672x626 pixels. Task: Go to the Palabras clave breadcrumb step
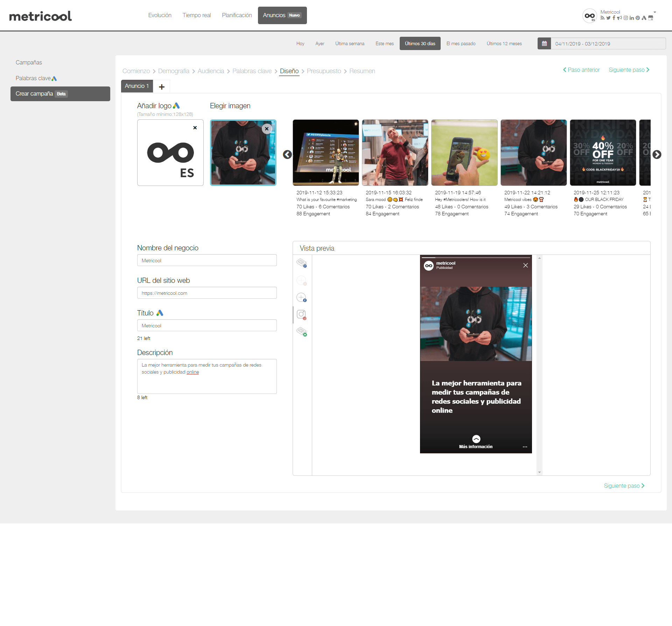(252, 71)
